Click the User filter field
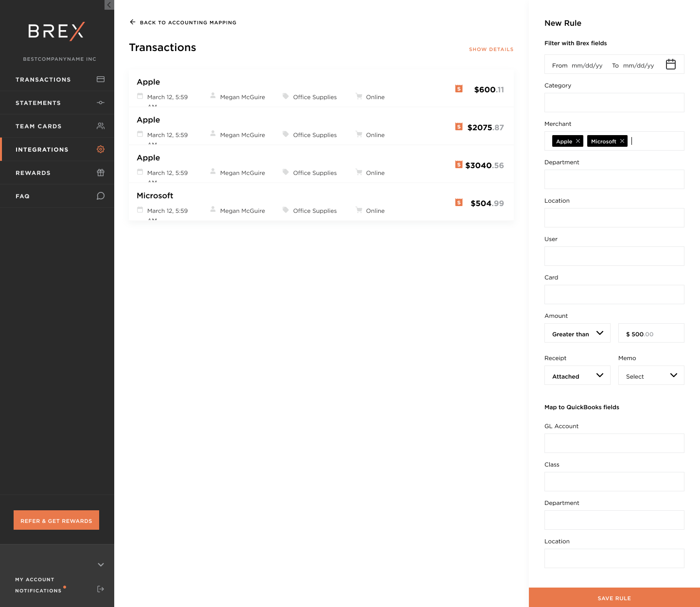This screenshot has width=700, height=607. pyautogui.click(x=614, y=256)
